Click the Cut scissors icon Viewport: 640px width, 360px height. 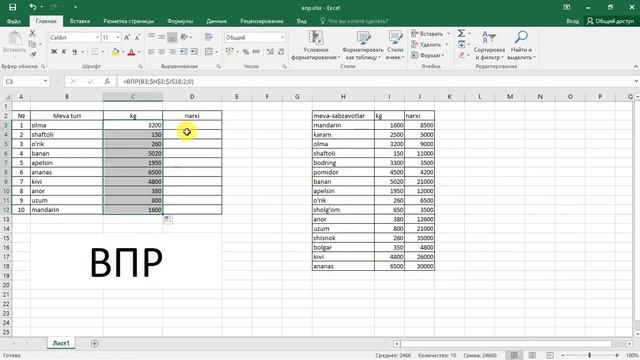(x=33, y=34)
